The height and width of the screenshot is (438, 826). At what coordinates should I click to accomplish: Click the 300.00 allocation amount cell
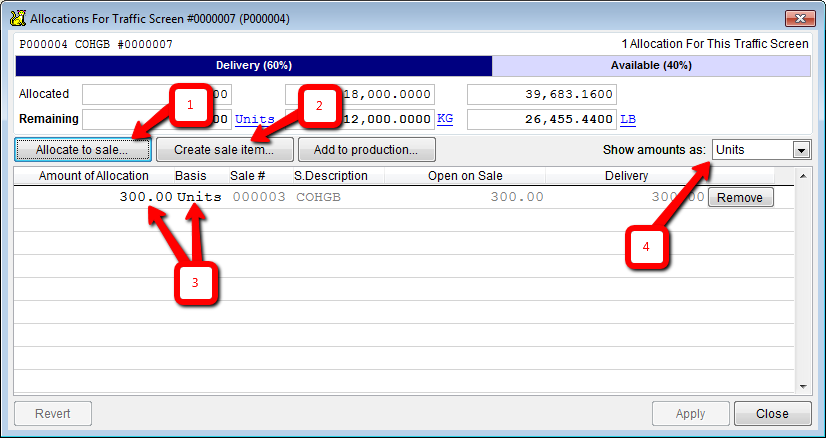(146, 197)
